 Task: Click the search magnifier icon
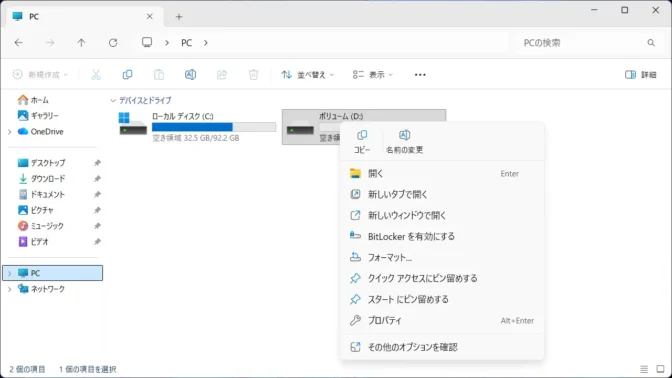[x=651, y=43]
